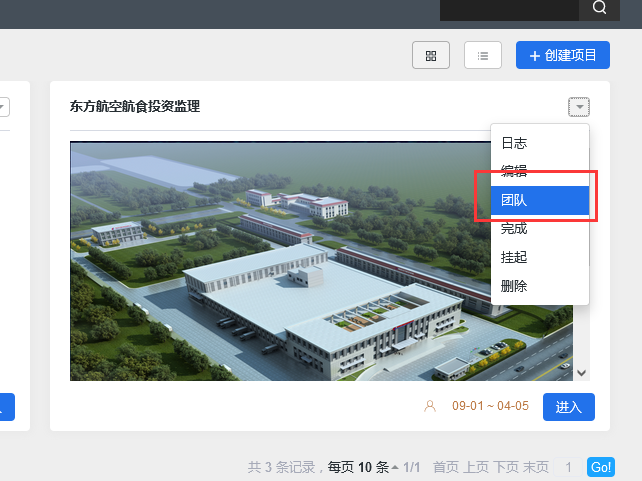Mark project as 完成 in menu
The width and height of the screenshot is (642, 481).
(x=514, y=229)
